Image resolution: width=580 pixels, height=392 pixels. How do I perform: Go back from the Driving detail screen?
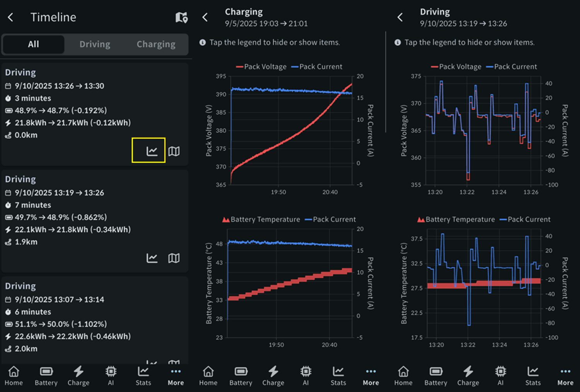pyautogui.click(x=400, y=17)
